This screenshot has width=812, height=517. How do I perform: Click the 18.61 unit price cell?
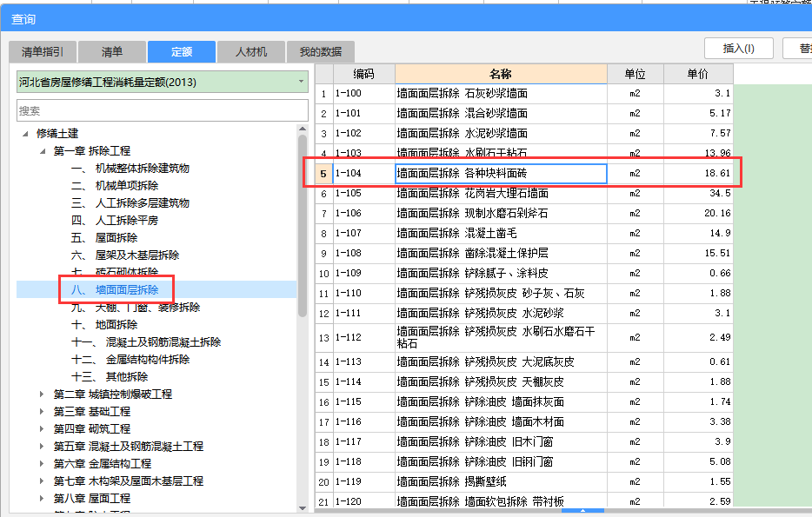point(698,174)
